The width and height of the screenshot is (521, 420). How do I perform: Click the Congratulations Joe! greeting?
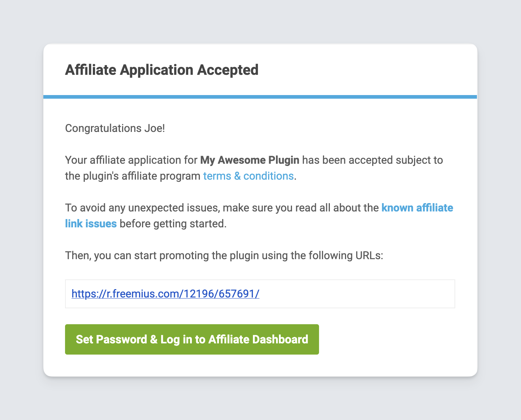(x=115, y=128)
